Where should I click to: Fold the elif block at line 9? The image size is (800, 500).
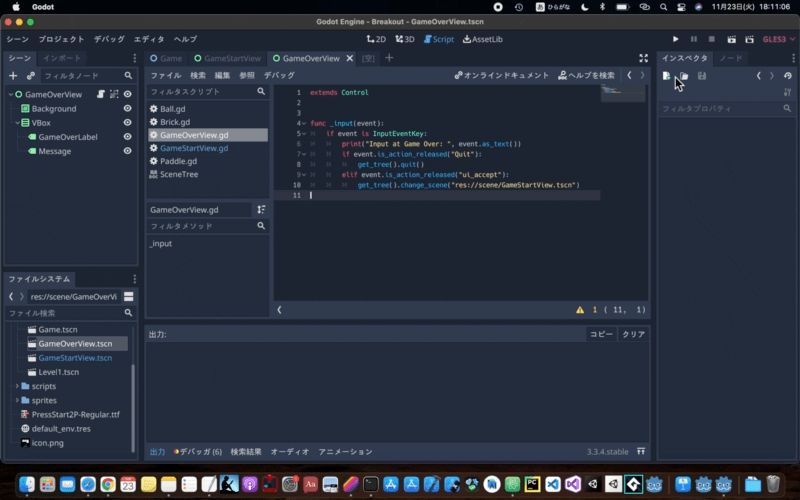pos(304,175)
